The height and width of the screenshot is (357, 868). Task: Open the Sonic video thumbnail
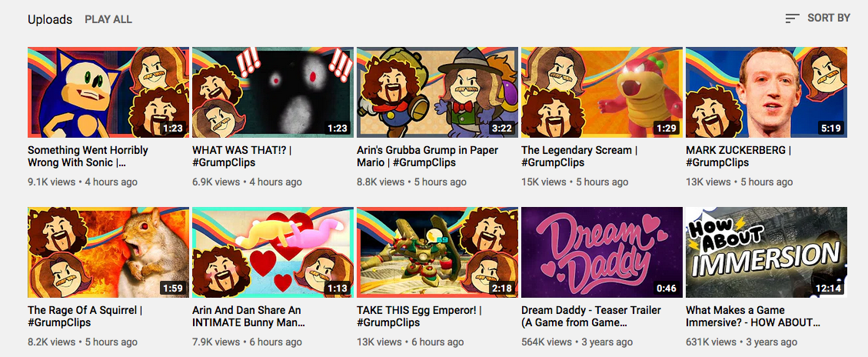click(x=108, y=92)
